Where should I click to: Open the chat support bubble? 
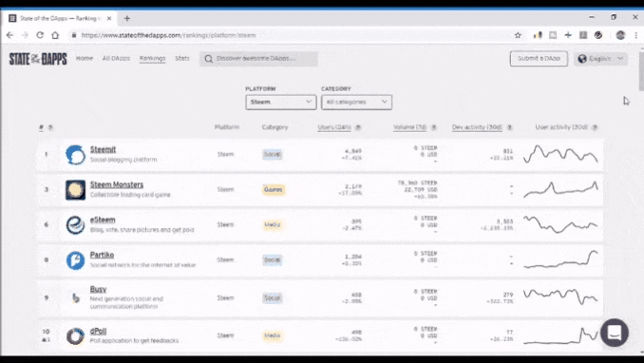click(615, 333)
